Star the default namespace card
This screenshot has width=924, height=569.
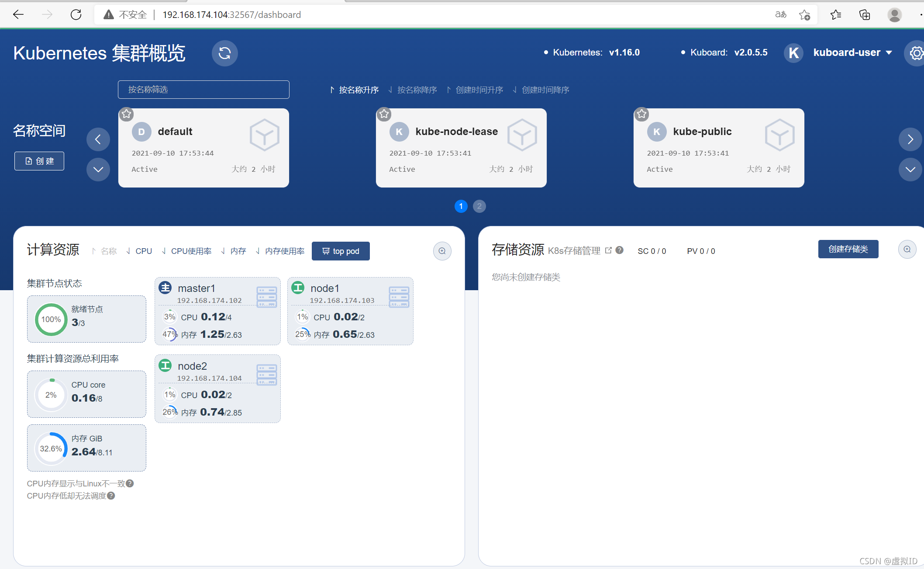pos(127,114)
